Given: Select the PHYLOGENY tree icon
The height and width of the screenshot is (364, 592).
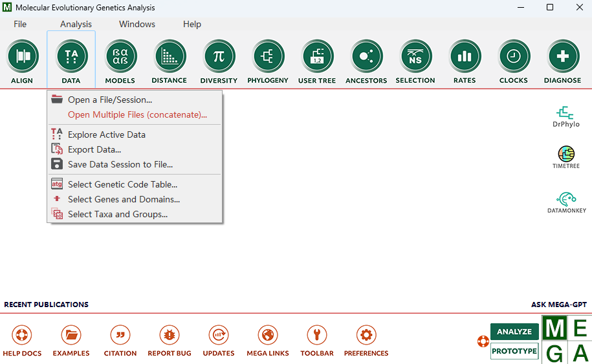Looking at the screenshot, I should (268, 57).
